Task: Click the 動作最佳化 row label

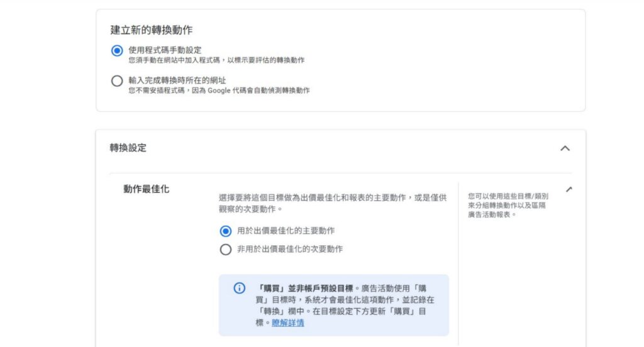Action: click(146, 189)
